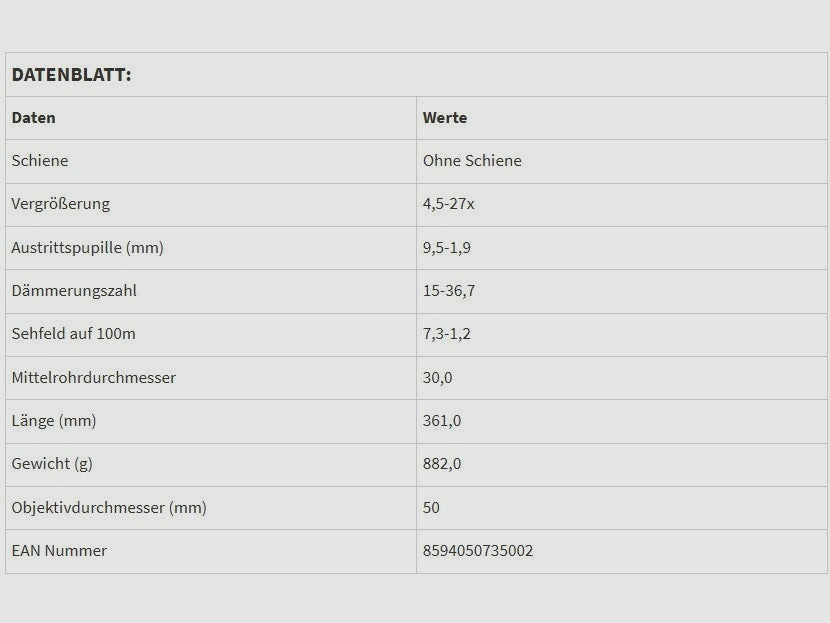This screenshot has width=830, height=623.
Task: Select the field of view value 7,3-1,2
Action: [x=447, y=334]
